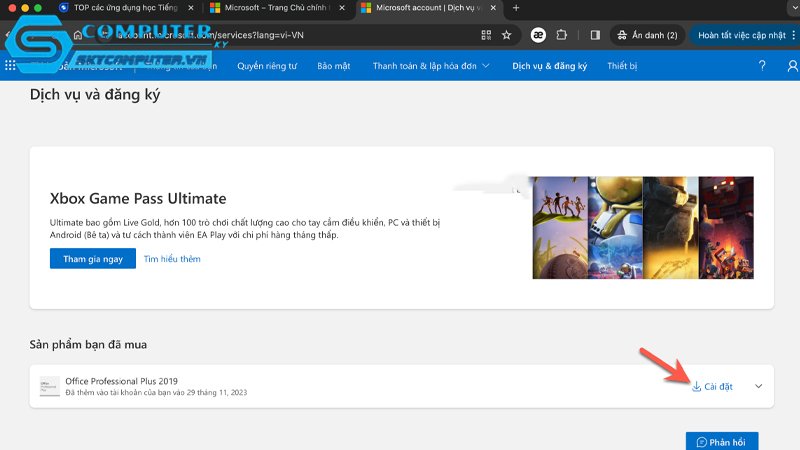Click the tab list dropdown arrow in title bar
Viewport: 800px width, 450px height.
792,7
